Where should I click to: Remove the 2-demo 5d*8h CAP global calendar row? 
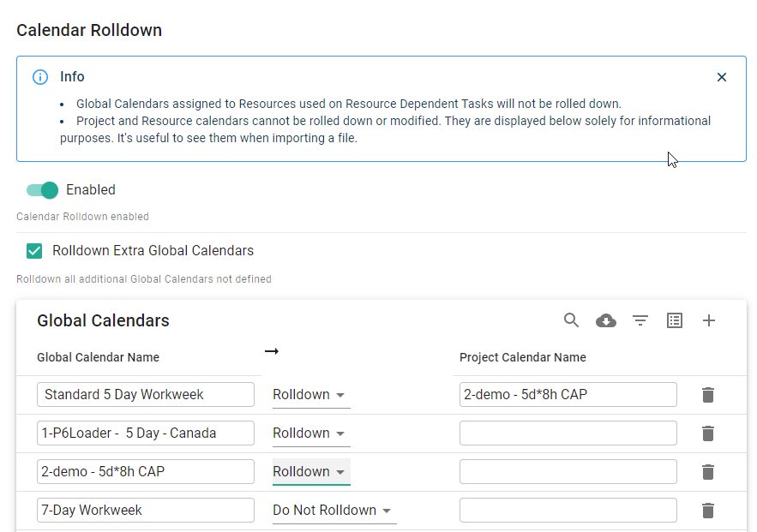point(708,472)
